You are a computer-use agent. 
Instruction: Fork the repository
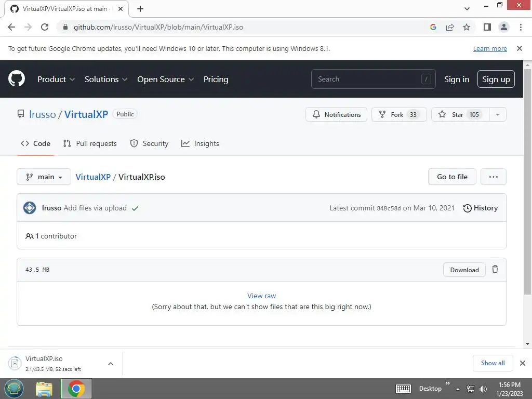399,115
